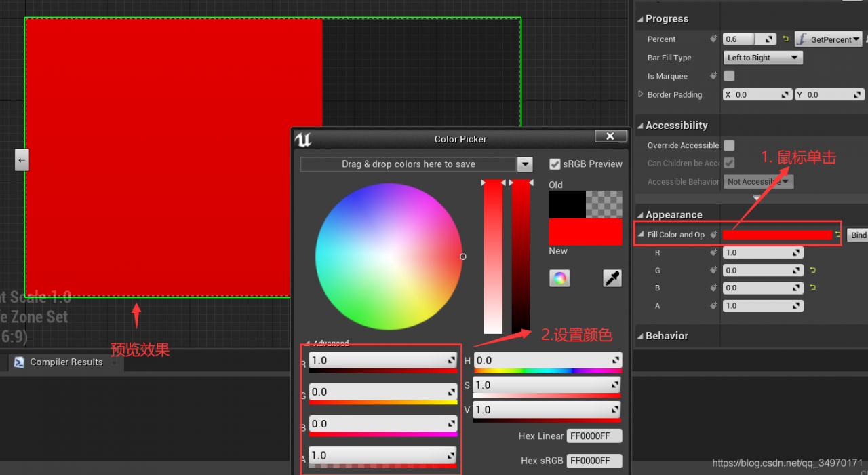Toggle the sRGB Preview checkbox
Image resolution: width=868 pixels, height=475 pixels.
coord(555,164)
